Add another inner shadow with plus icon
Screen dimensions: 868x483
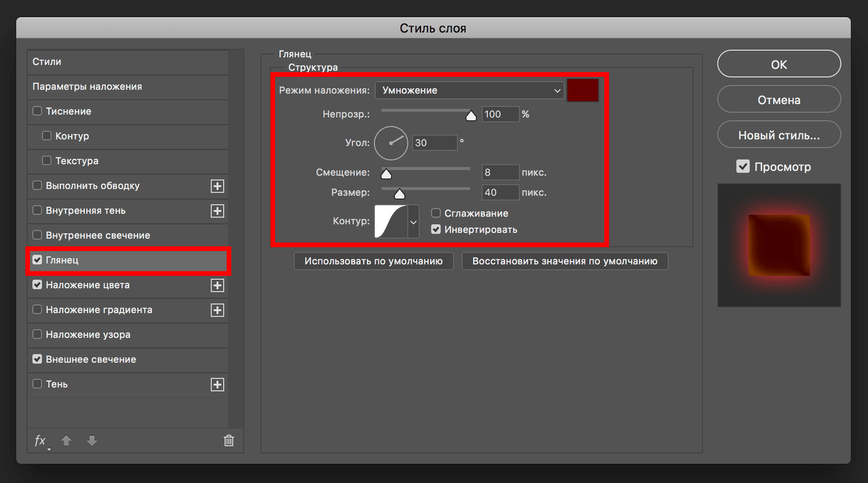pos(218,211)
